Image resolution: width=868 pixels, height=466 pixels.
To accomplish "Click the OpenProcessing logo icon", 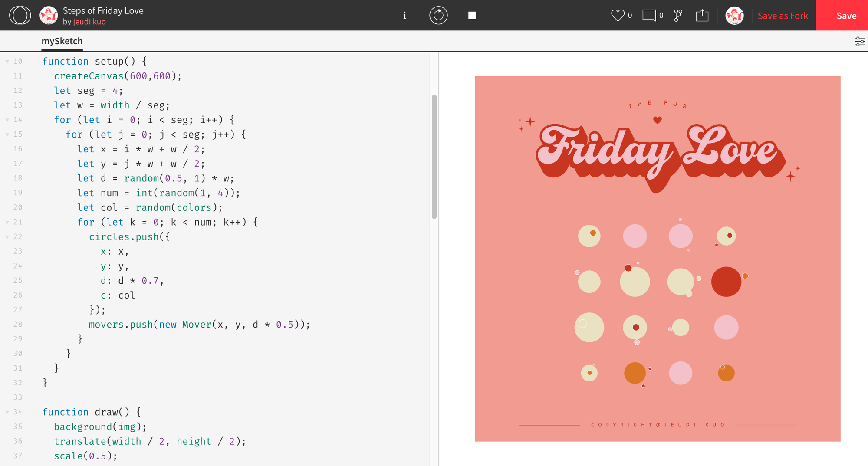I will click(20, 15).
